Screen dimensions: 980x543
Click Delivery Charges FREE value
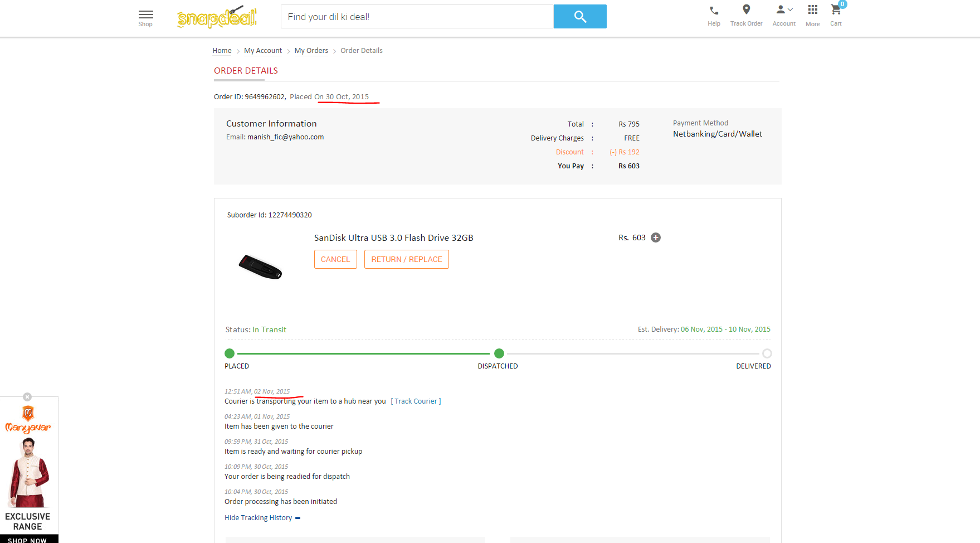tap(632, 138)
